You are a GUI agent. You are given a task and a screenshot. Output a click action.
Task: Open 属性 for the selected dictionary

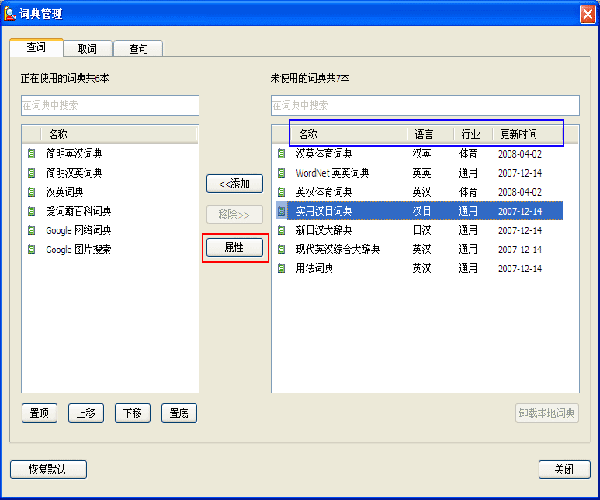click(x=234, y=248)
